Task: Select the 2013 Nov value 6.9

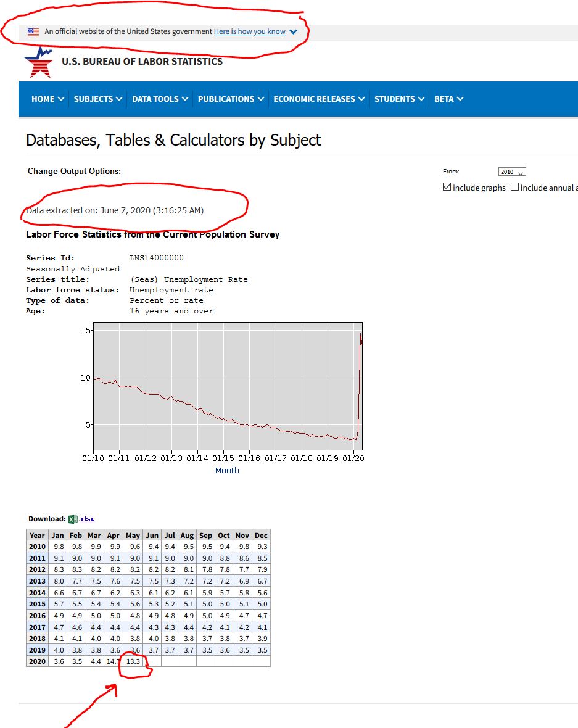Action: pos(244,581)
